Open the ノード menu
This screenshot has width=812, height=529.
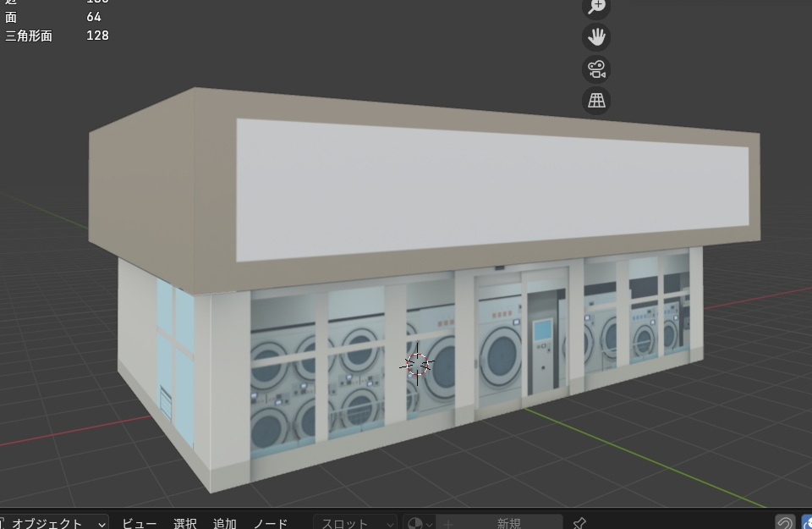[271, 523]
